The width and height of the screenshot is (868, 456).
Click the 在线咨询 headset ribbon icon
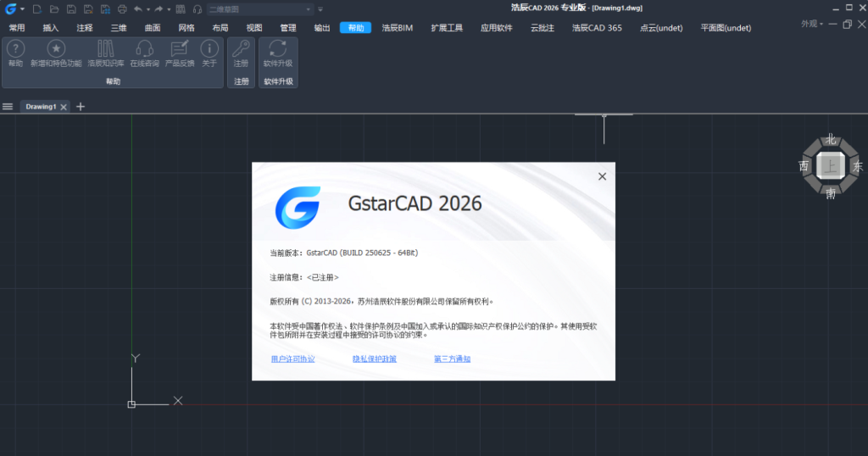click(x=144, y=50)
